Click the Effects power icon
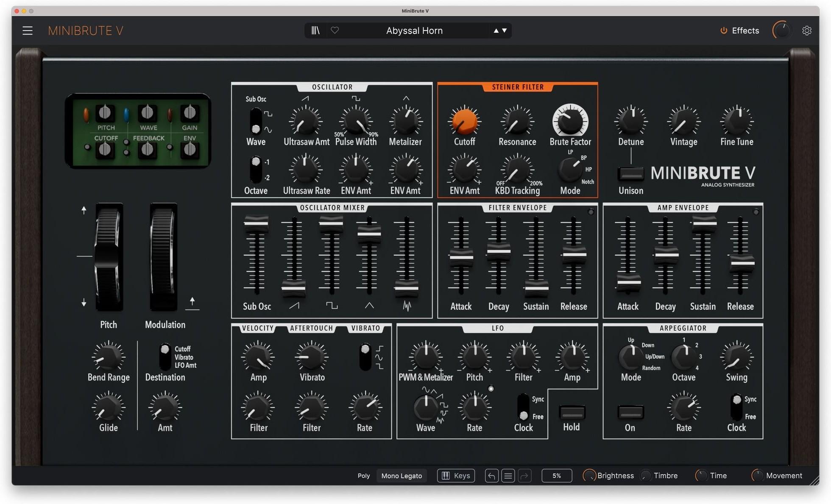Image resolution: width=831 pixels, height=504 pixels. click(724, 31)
